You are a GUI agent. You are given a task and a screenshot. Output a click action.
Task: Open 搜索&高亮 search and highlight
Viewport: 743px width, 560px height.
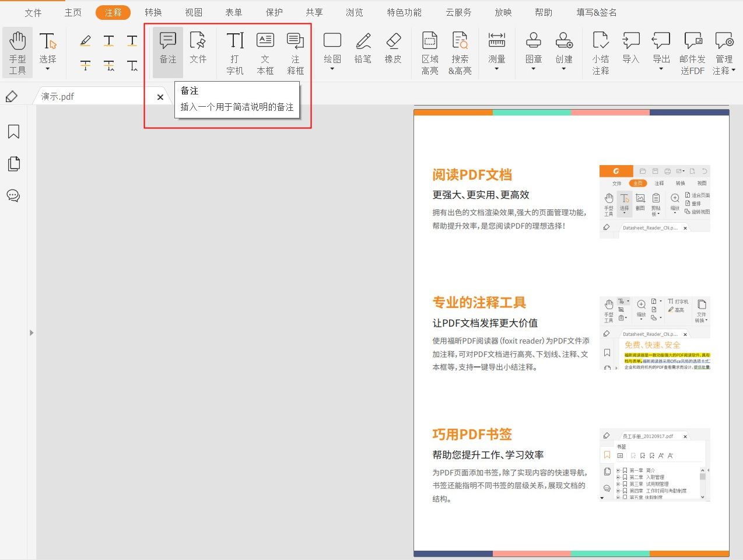coord(461,52)
